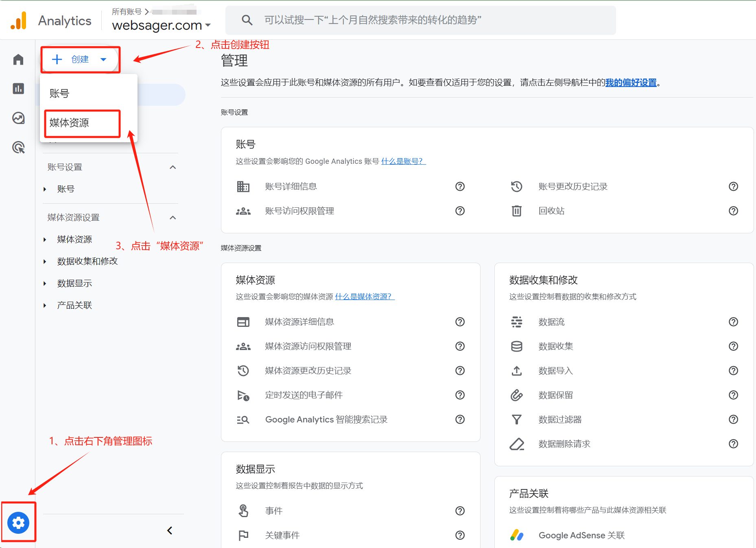Click the 智能搜索记录 search-list icon
The width and height of the screenshot is (756, 548).
pos(243,420)
